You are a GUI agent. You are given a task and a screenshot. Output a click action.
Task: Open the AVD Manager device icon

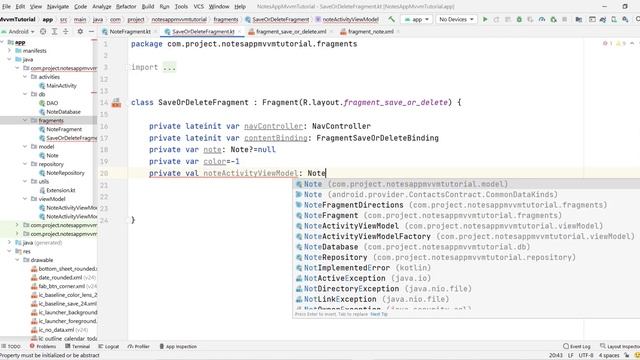(614, 19)
